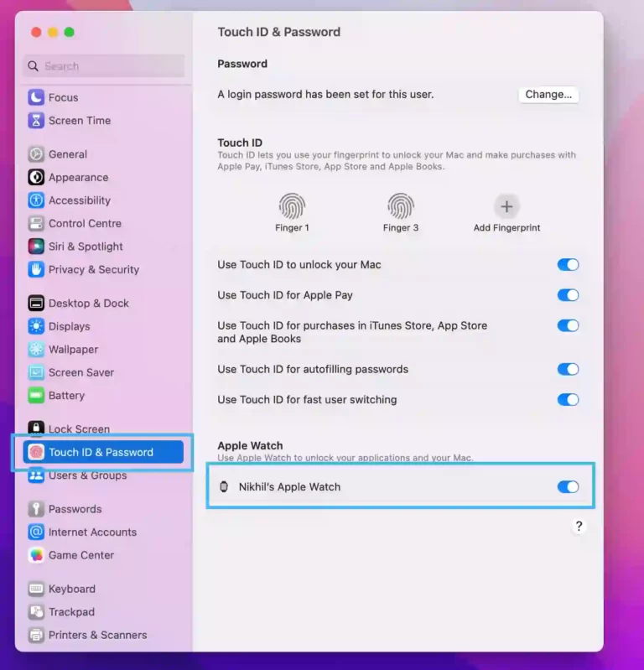Click the Screen Time hourglass icon
The width and height of the screenshot is (644, 670).
point(36,121)
